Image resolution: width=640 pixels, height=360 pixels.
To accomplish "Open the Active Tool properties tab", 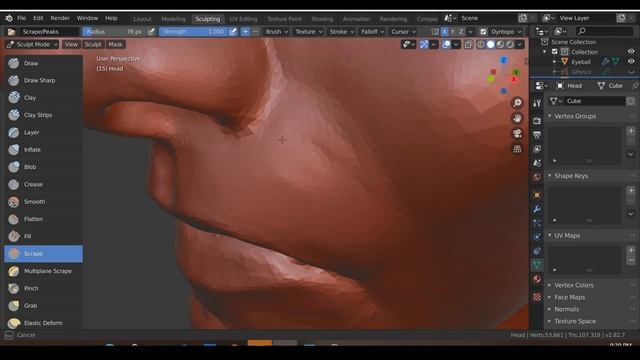I will [537, 103].
